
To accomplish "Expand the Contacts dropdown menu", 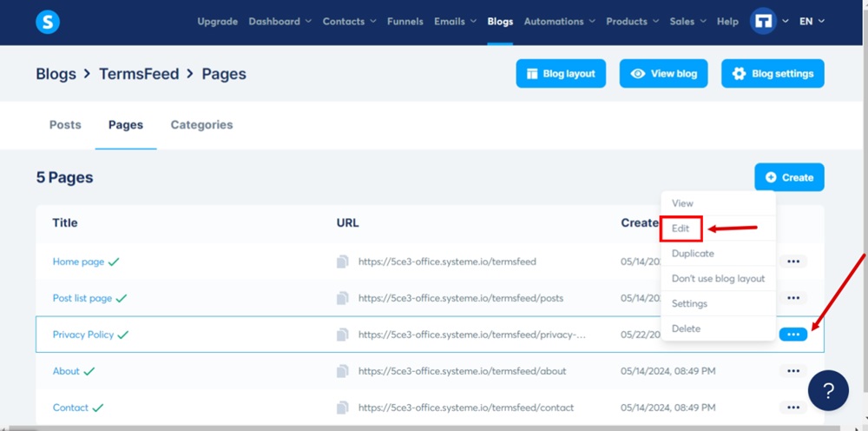I will tap(349, 22).
